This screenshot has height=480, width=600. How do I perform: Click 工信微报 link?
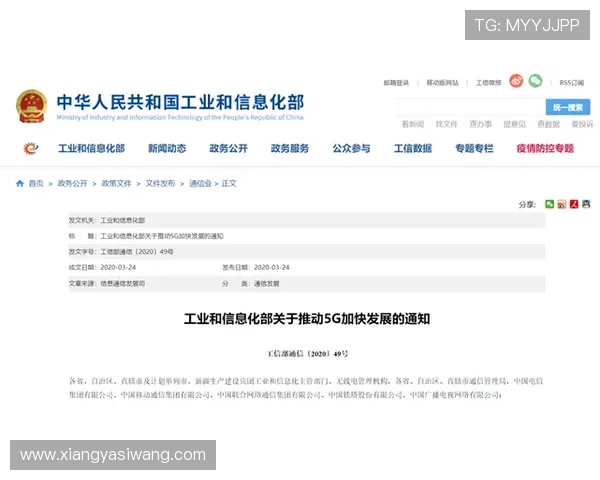point(488,83)
